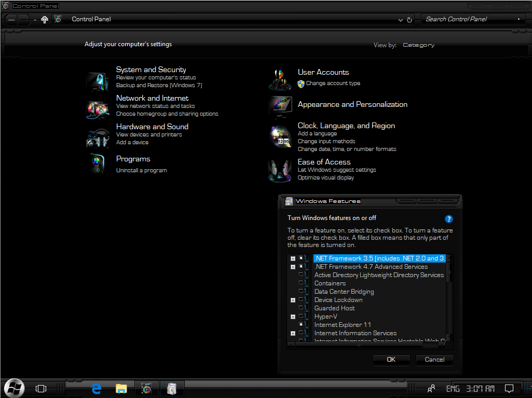Check the Containers feature checkbox
Image resolution: width=532 pixels, height=398 pixels.
pos(301,283)
